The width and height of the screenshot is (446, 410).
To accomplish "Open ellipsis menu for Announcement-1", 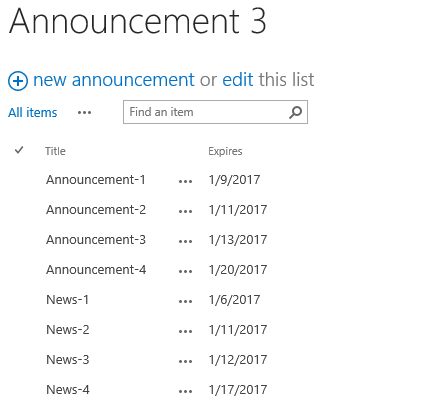I will (185, 182).
